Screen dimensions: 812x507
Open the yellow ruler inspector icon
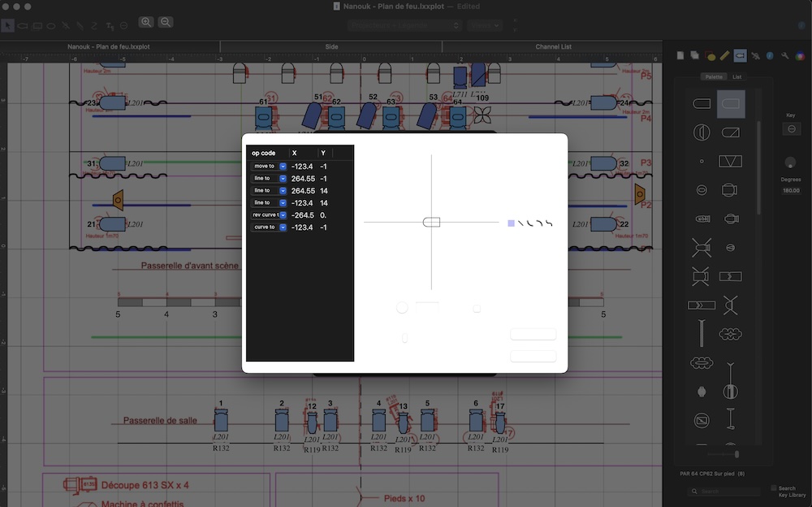click(725, 55)
